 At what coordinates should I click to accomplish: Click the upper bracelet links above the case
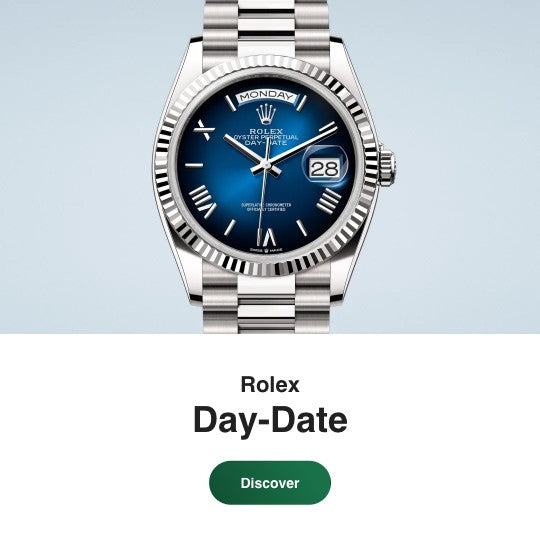point(266,28)
